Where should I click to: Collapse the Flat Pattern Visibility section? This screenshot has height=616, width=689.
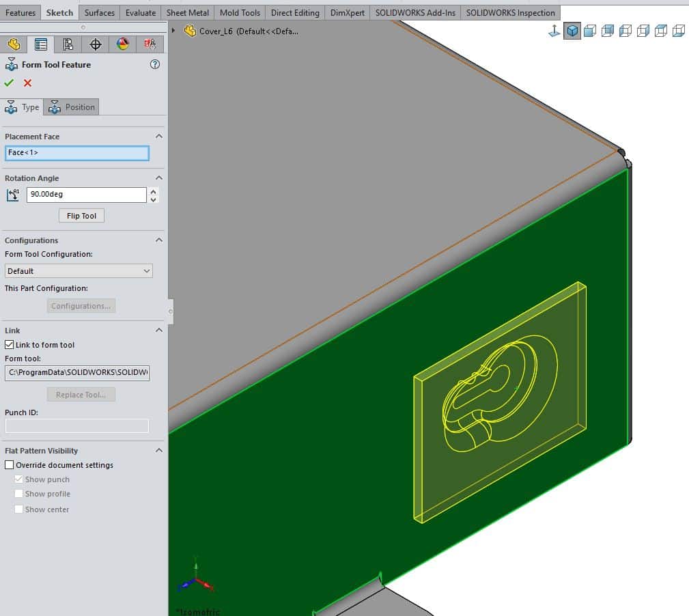(x=158, y=450)
